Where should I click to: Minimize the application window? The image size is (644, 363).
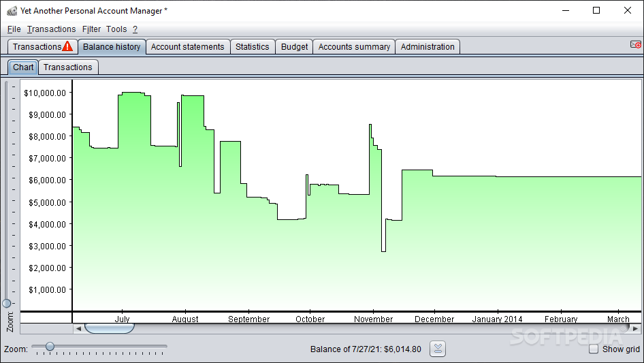[x=566, y=11]
